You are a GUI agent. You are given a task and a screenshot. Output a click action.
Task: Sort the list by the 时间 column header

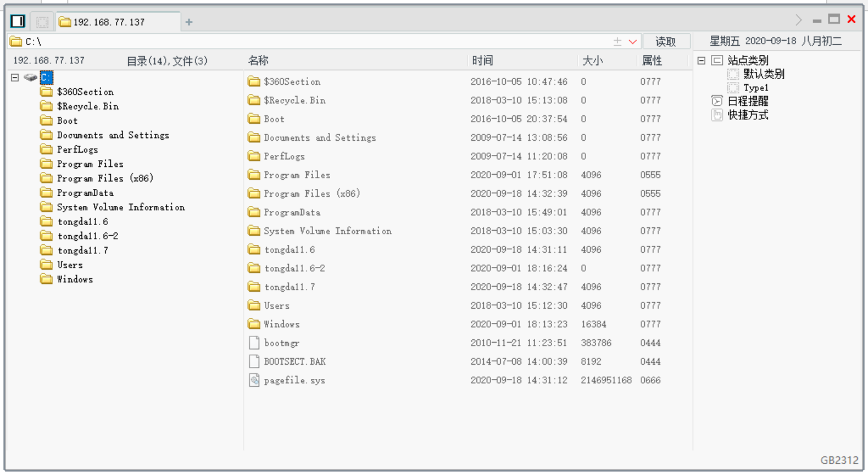click(483, 61)
